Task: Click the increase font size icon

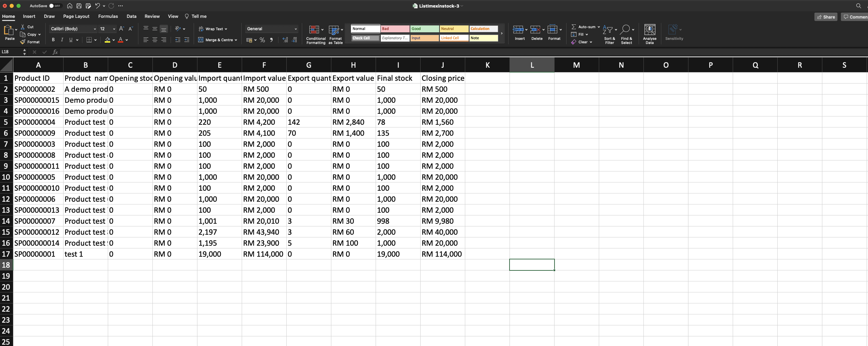Action: [121, 29]
